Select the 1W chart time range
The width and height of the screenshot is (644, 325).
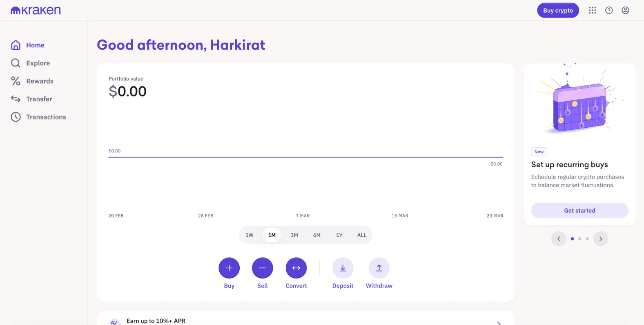(250, 235)
